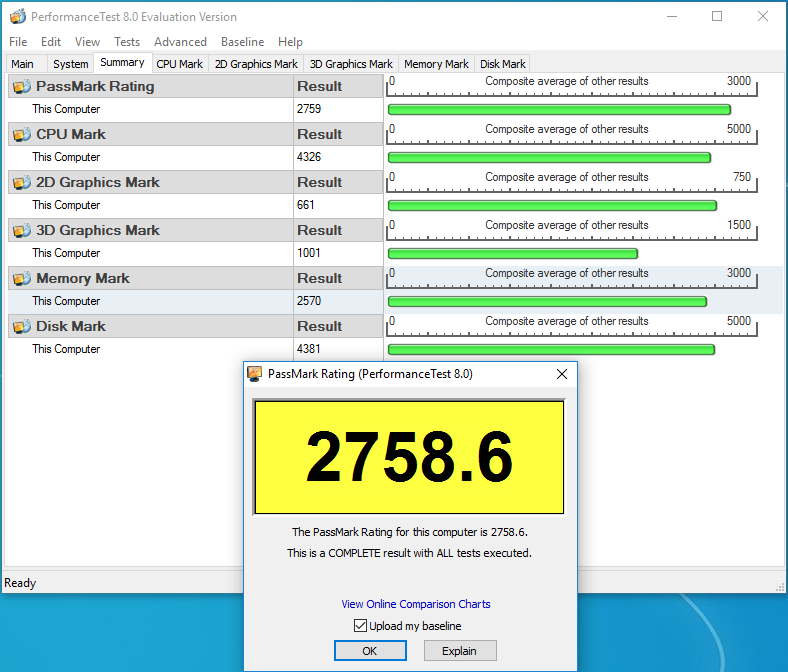Click the Memory Mark composite average scale

tap(571, 278)
